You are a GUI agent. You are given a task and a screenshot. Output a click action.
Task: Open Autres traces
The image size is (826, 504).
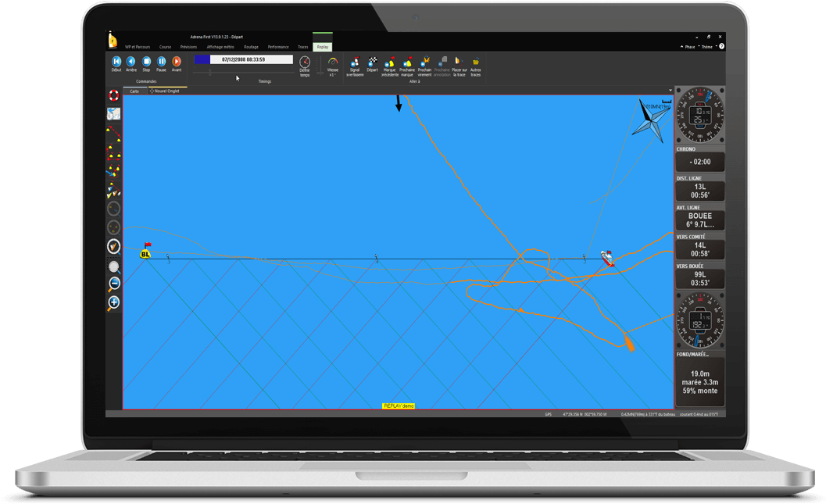click(476, 63)
